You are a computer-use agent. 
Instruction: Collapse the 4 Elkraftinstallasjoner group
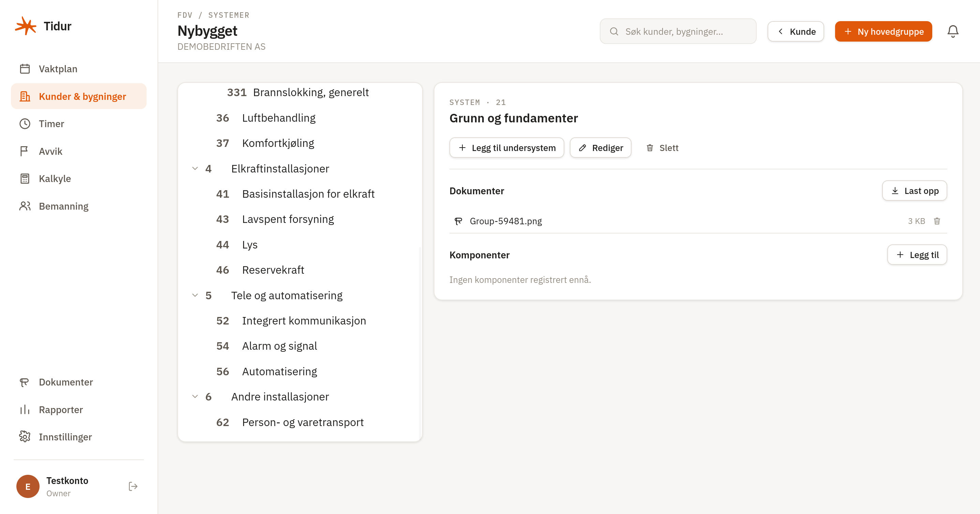point(195,168)
